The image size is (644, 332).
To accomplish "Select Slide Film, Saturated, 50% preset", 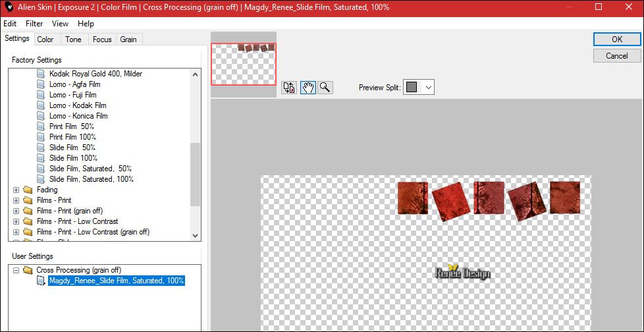I will click(x=90, y=169).
